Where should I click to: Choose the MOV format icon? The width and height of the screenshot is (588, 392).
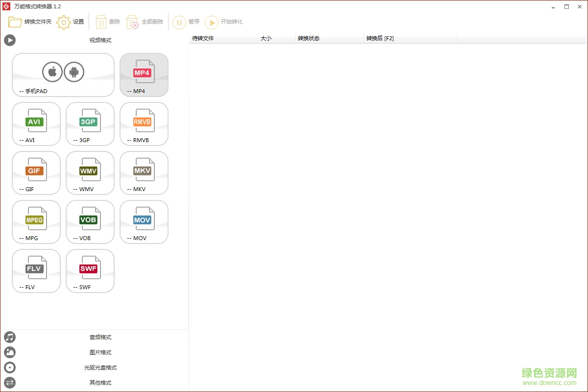pyautogui.click(x=144, y=222)
